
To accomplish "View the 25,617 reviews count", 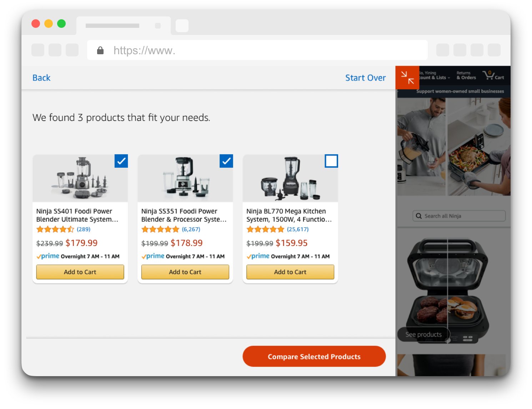I will [x=298, y=229].
